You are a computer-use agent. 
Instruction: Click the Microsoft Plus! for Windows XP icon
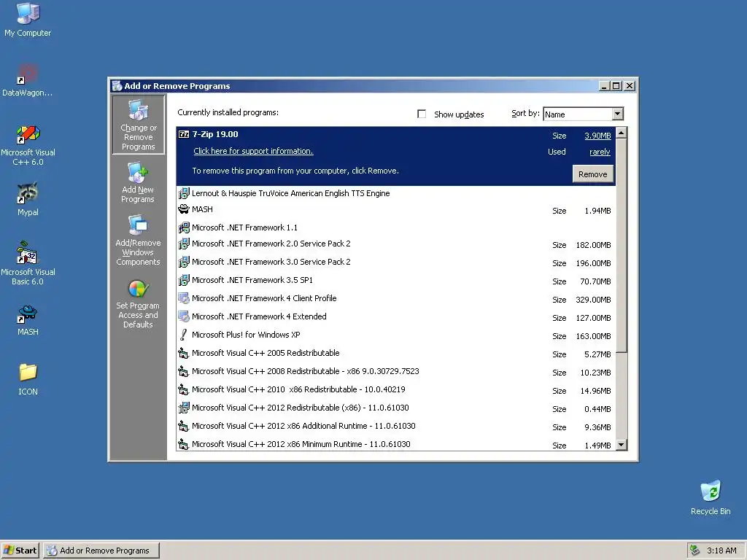click(x=184, y=335)
